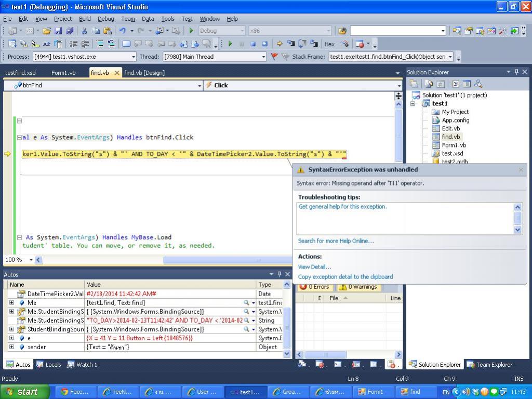Click View Detail action link
Viewport: 532px width, 399px height.
314,267
